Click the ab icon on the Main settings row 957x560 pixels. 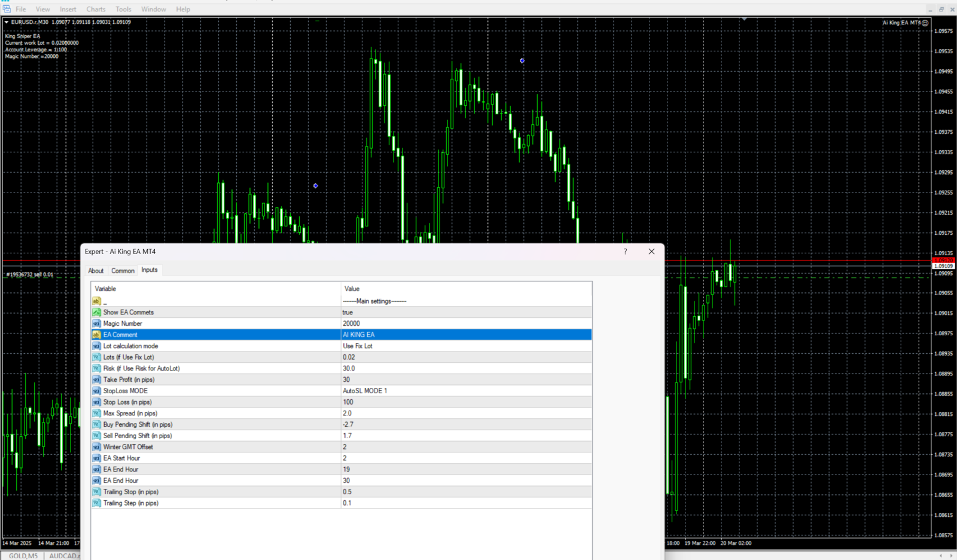click(96, 301)
